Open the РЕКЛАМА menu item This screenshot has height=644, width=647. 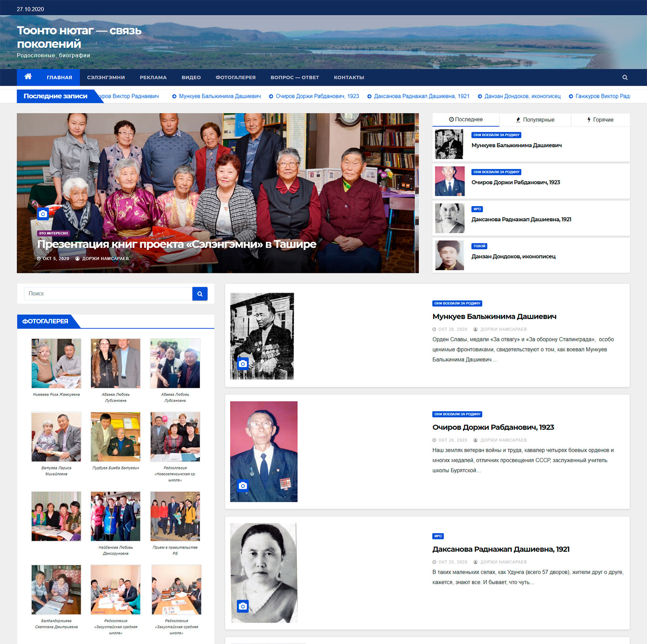[153, 77]
